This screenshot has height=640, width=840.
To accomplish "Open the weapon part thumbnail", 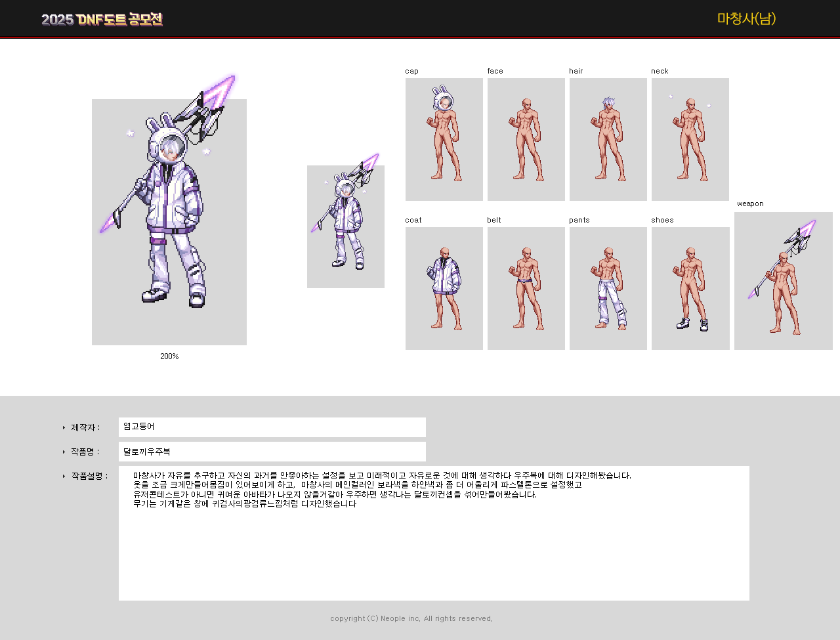I will click(784, 281).
